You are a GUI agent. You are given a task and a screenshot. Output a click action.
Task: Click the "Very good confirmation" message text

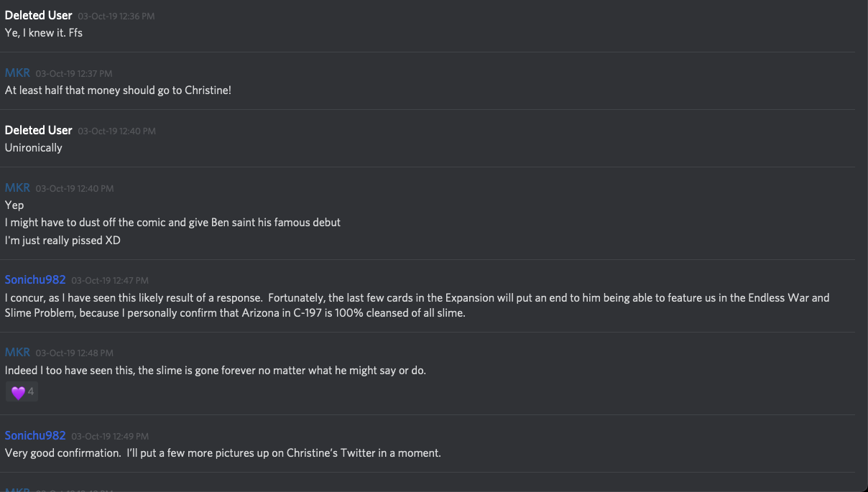(x=223, y=453)
